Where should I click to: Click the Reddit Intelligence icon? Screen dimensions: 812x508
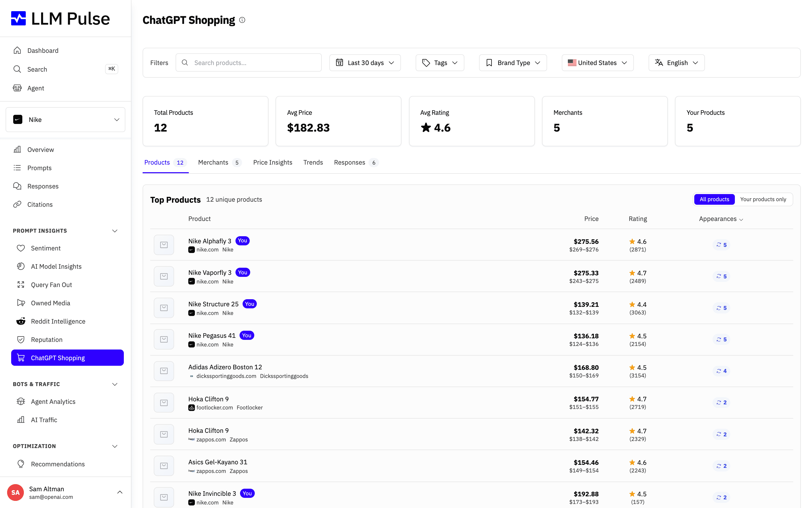click(21, 321)
